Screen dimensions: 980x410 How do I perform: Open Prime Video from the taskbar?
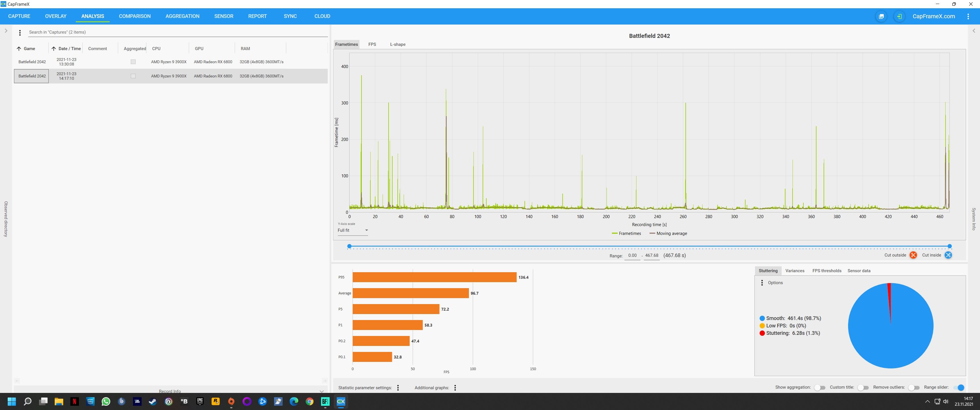coord(90,401)
